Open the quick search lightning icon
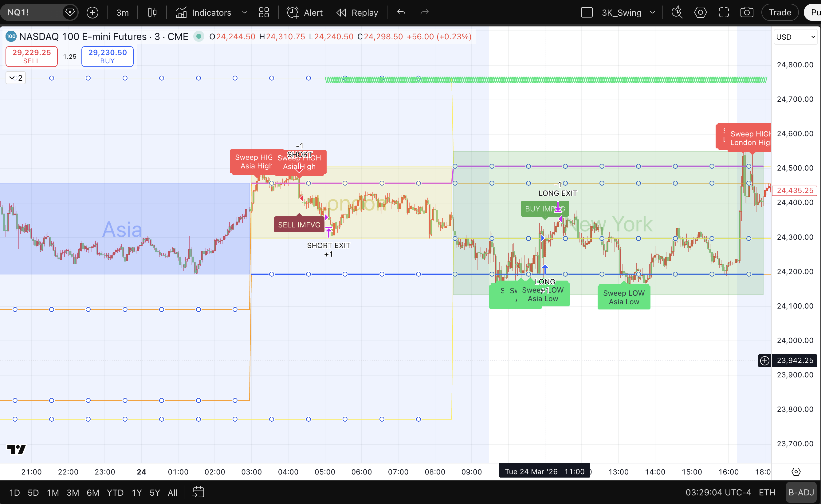Screen dimensions: 821x504 [677, 13]
